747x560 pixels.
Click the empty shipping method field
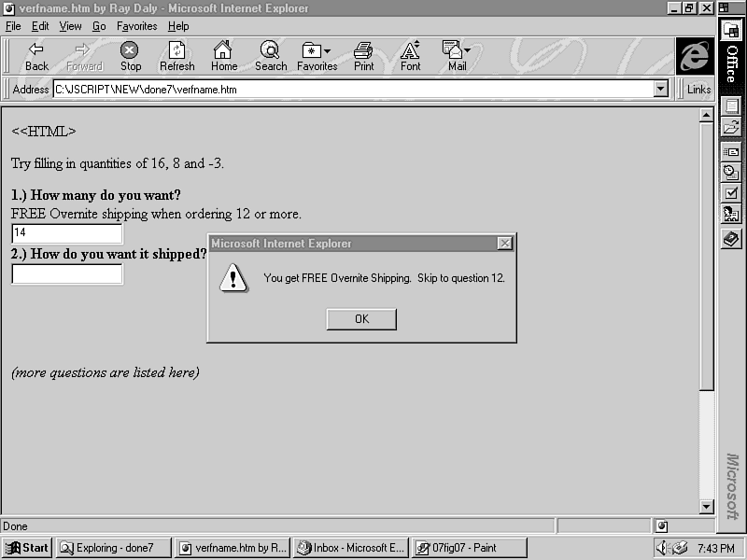tap(66, 274)
